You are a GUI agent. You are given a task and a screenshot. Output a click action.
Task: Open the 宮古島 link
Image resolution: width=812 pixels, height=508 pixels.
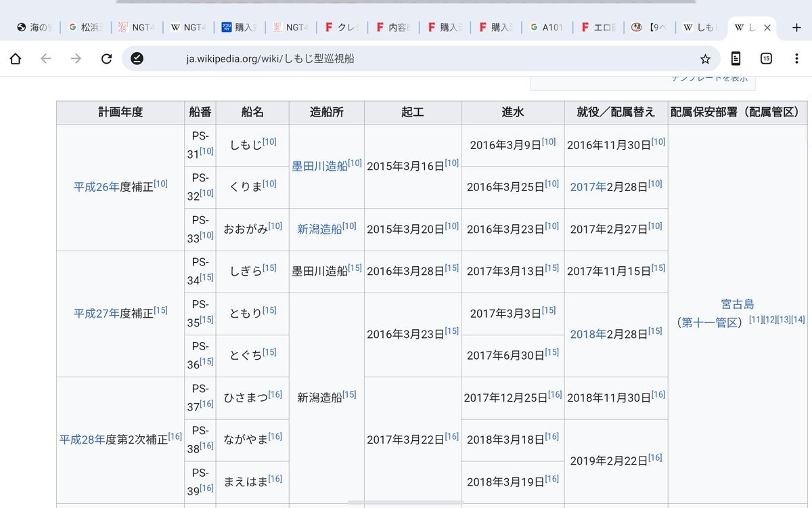[738, 304]
